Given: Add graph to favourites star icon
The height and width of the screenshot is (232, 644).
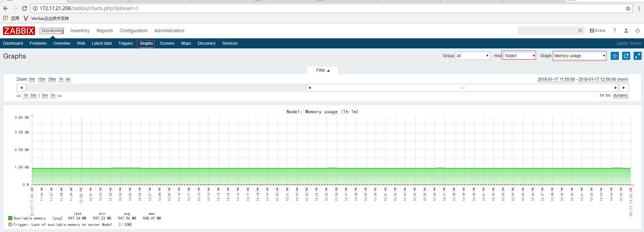Looking at the screenshot, I should tap(615, 56).
